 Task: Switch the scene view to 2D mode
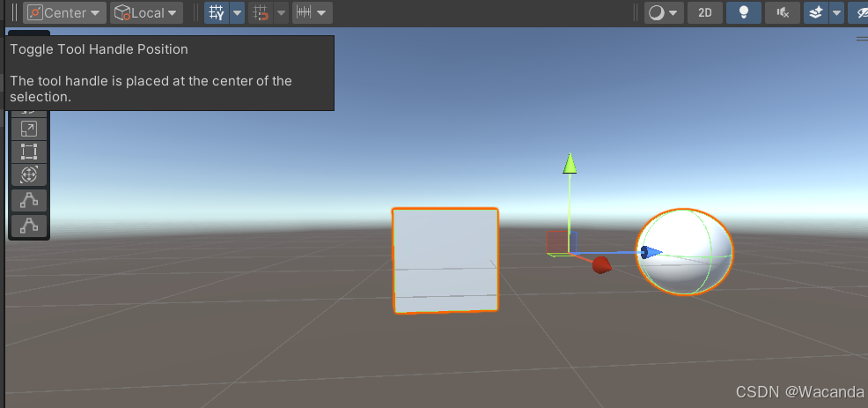pos(704,12)
